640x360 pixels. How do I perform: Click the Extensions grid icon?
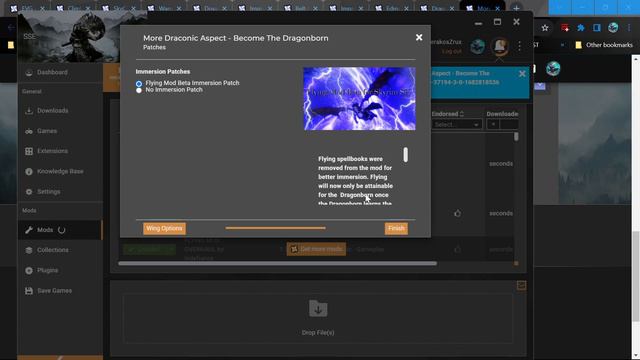click(x=29, y=151)
